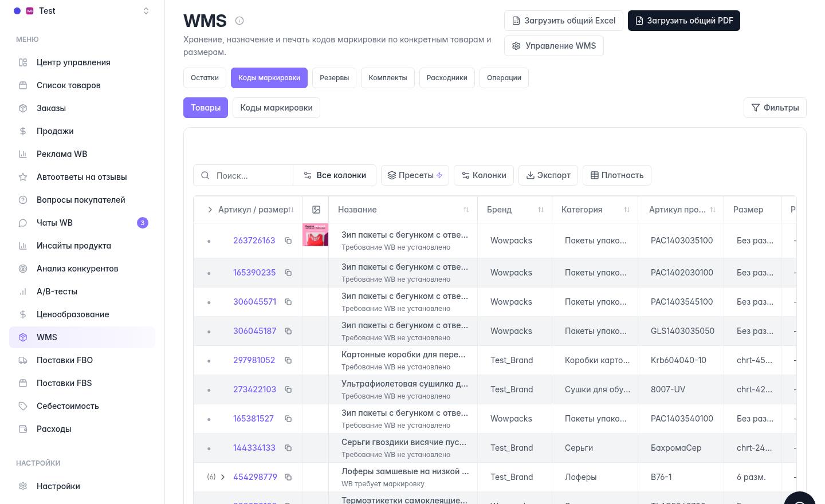The height and width of the screenshot is (504, 825).
Task: Expand all rows via header chevron
Action: coord(210,210)
